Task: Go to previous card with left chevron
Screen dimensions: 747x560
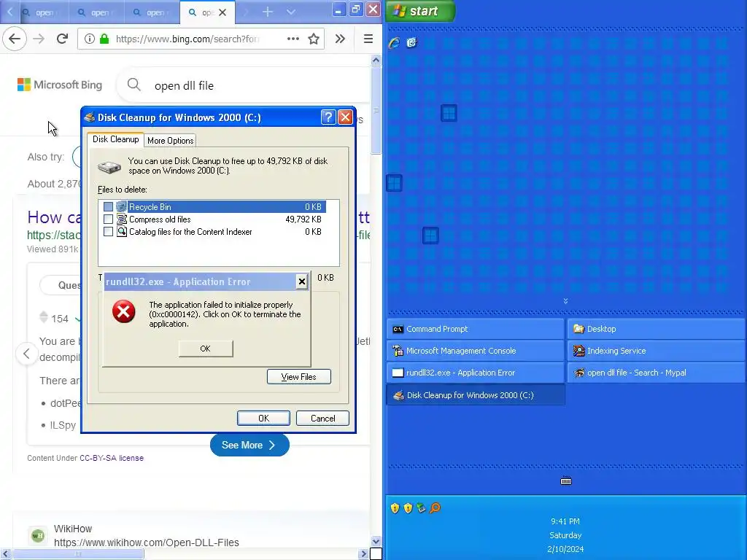Action: click(27, 354)
